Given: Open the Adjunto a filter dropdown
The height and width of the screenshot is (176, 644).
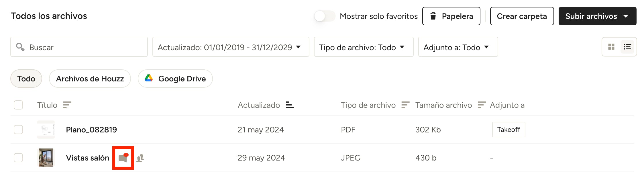Looking at the screenshot, I should click(x=458, y=47).
